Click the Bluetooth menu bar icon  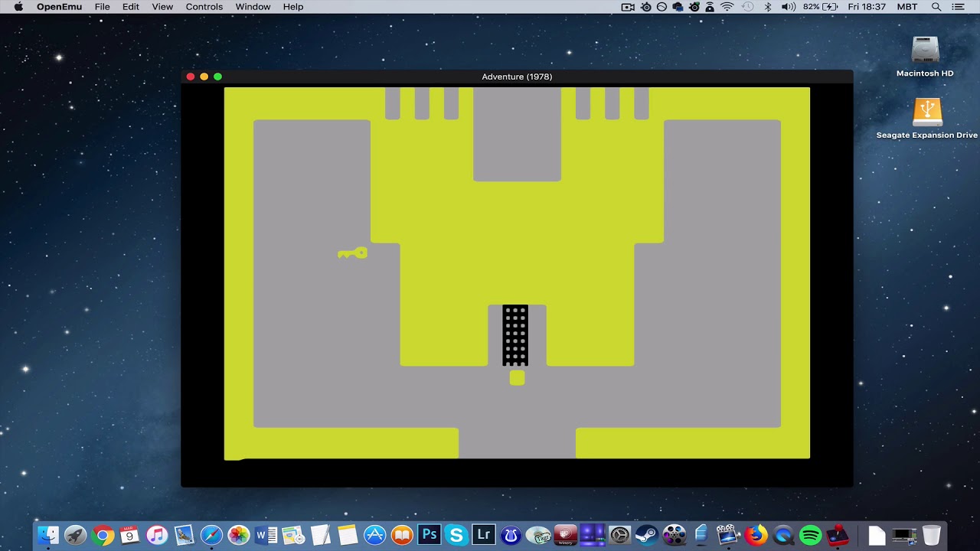click(768, 7)
